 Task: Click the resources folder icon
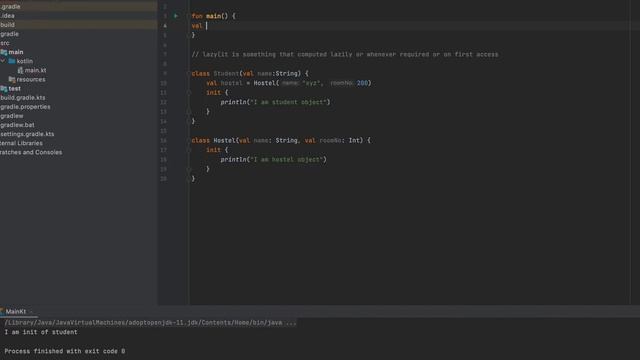point(12,80)
